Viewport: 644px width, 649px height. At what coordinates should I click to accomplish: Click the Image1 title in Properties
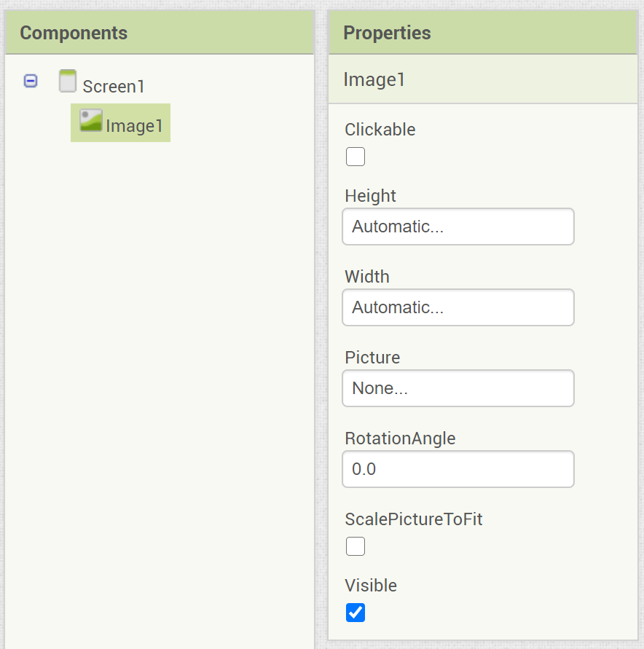click(374, 79)
